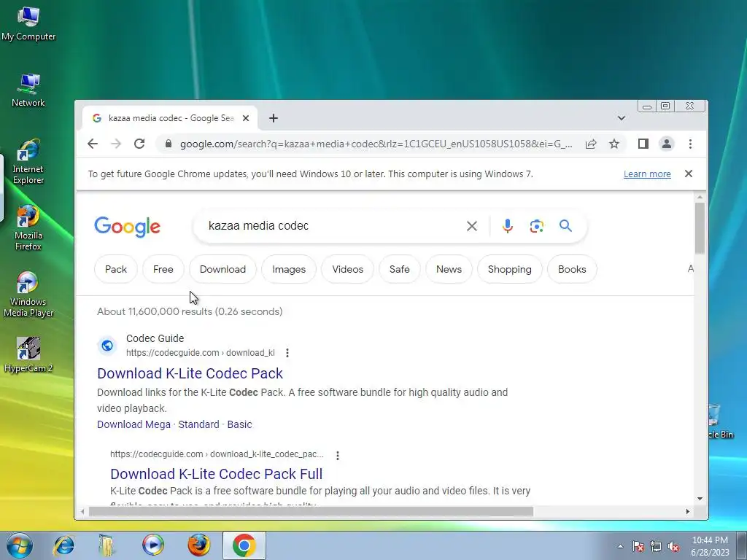Viewport: 747px width, 560px height.
Task: Launch Firefox from the taskbar
Action: tap(198, 545)
